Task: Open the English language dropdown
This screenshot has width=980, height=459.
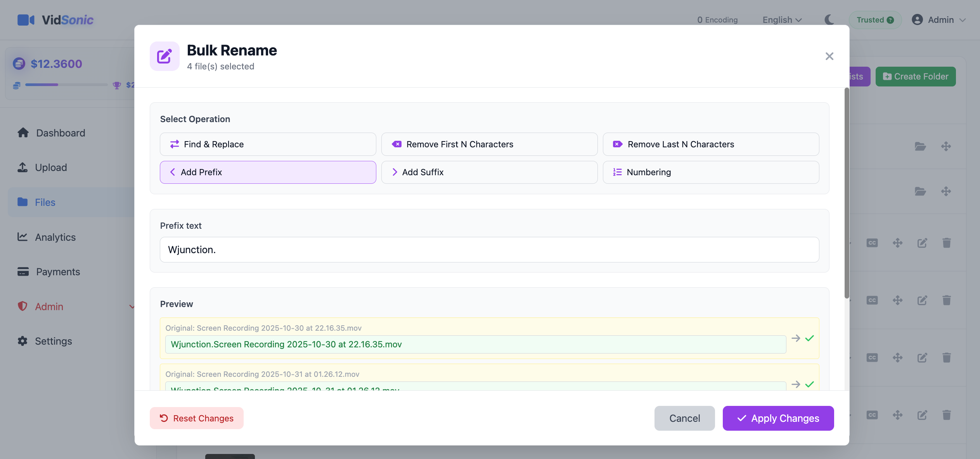Action: coord(782,20)
